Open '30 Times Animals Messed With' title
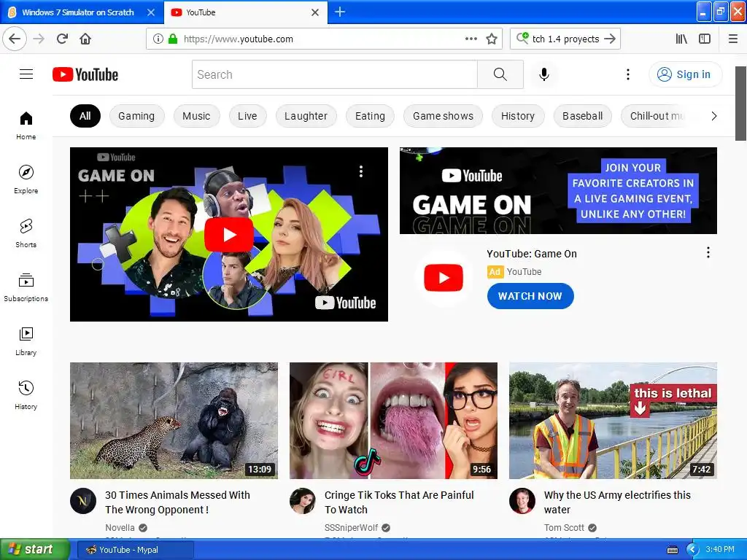This screenshot has width=747, height=560. coord(178,502)
